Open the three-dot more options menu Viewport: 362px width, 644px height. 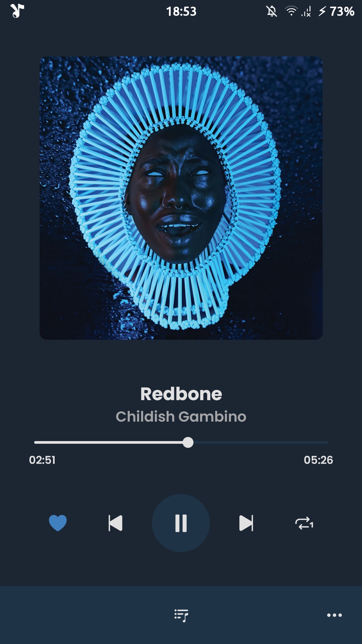pos(335,615)
